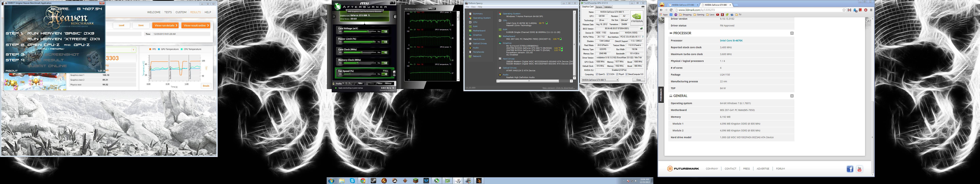The image size is (980, 184).
Task: Toggle DirectCompute 5.0 checkbox in GPU-Z
Action: pyautogui.click(x=627, y=74)
